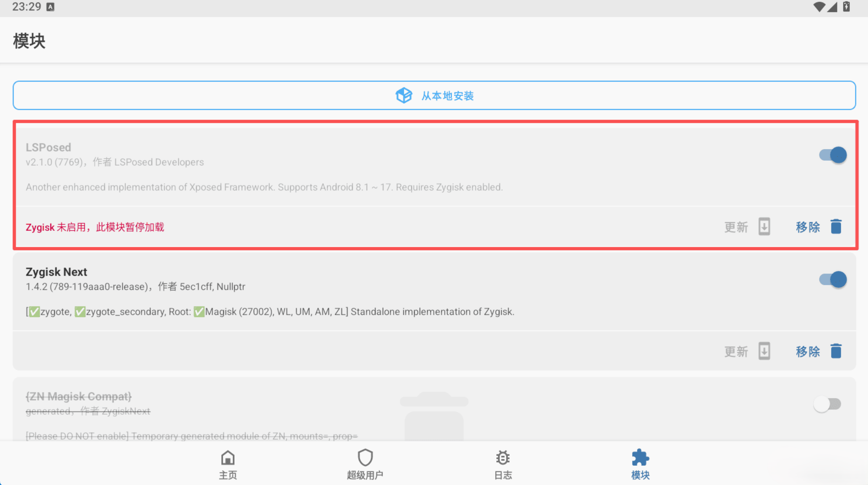This screenshot has height=485, width=868.
Task: Click LSPosed trash can icon
Action: click(836, 227)
